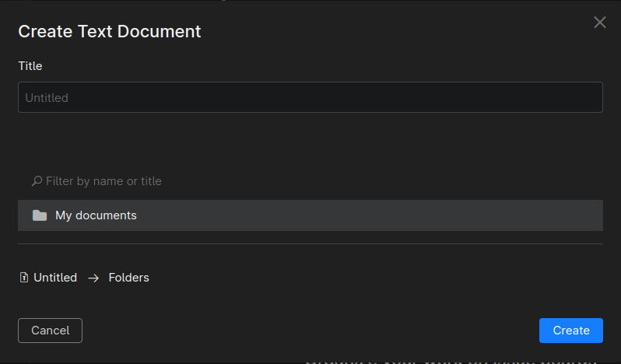621x364 pixels.
Task: Click the folder icon beside My documents
Action: (40, 215)
